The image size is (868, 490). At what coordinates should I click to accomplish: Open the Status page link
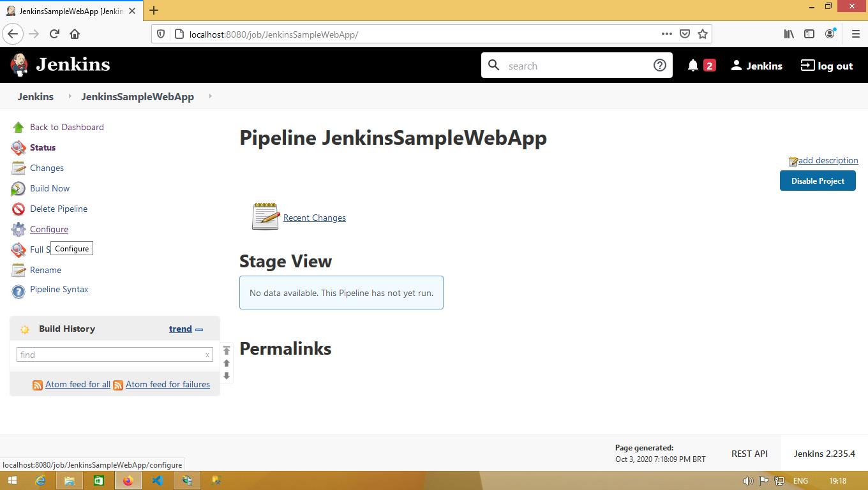click(43, 147)
